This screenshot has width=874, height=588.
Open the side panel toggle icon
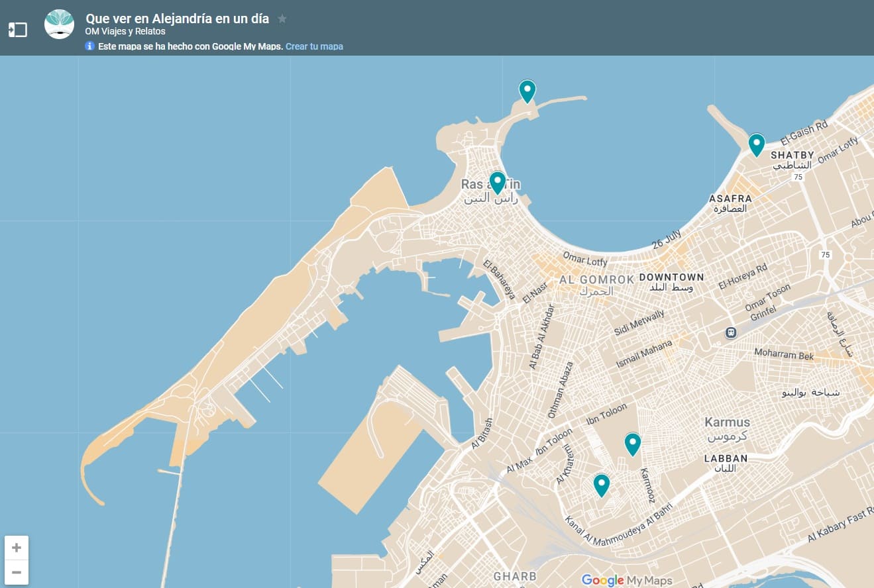(x=17, y=30)
